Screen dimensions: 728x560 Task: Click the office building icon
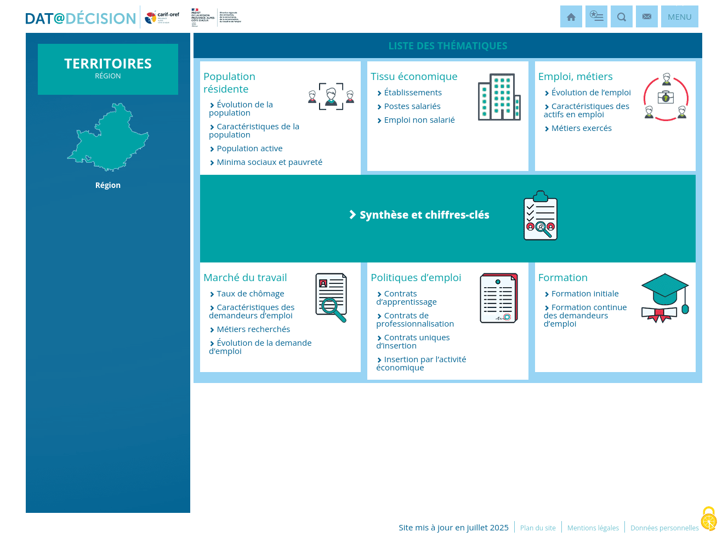499,97
